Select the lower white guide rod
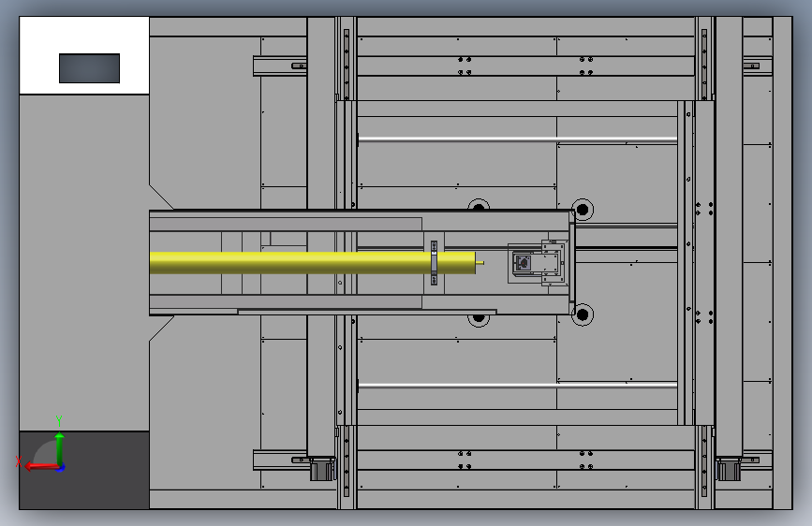The width and height of the screenshot is (812, 526). (517, 386)
